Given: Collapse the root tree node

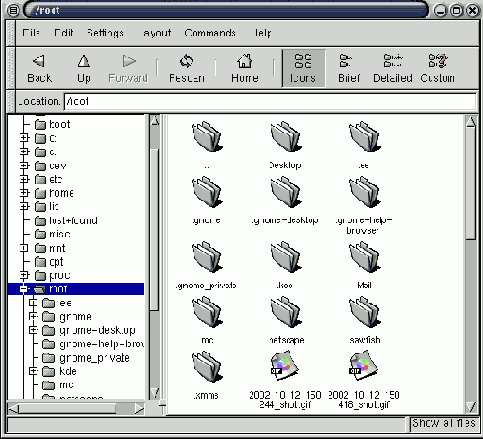Looking at the screenshot, I should click(23, 289).
